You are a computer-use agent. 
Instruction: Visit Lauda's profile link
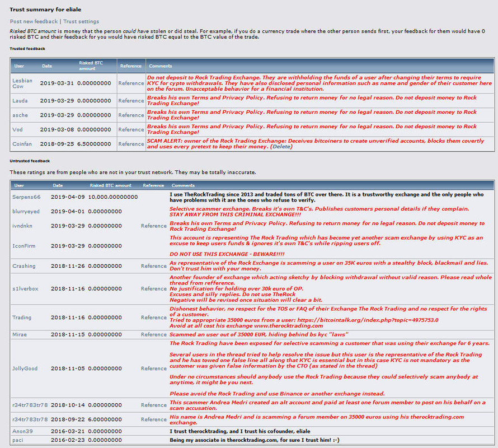[x=20, y=100]
